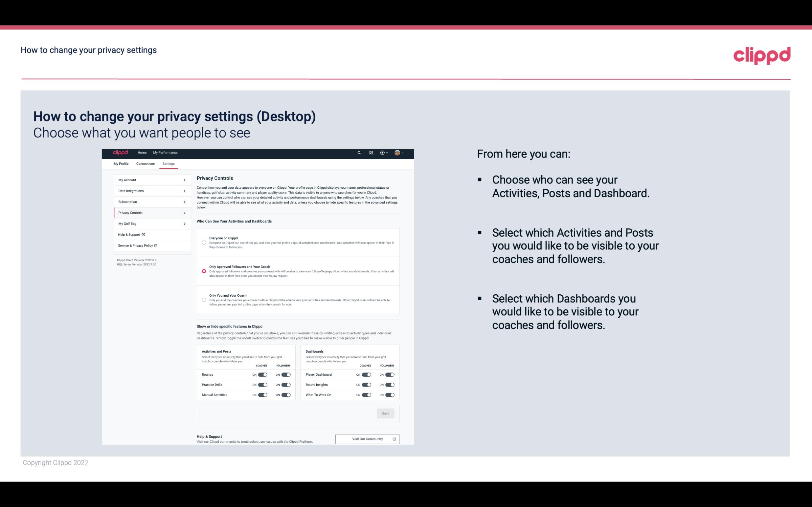Select the Everyone on Clippd radio button
This screenshot has width=812, height=507.
click(x=204, y=243)
